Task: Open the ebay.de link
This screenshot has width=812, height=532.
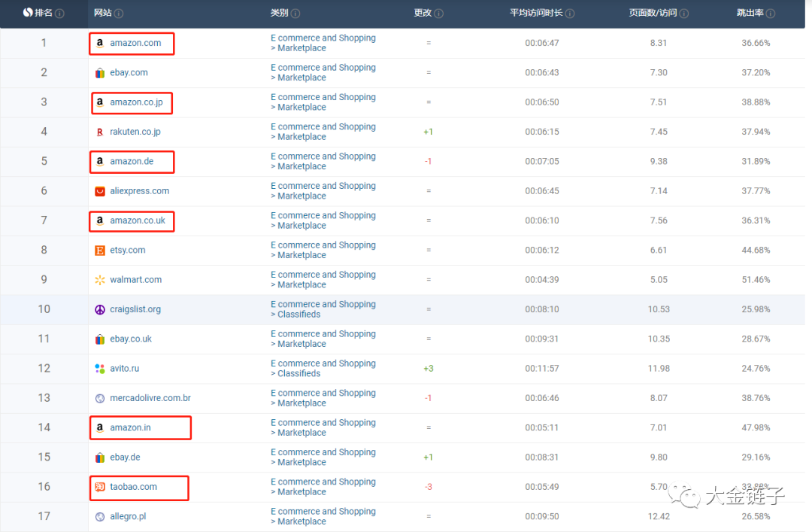Action: (125, 457)
